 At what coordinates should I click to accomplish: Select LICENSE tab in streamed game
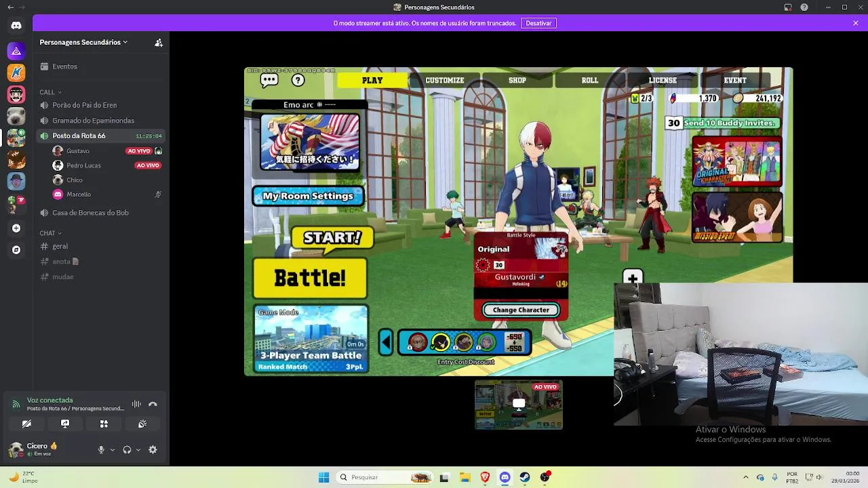point(663,80)
